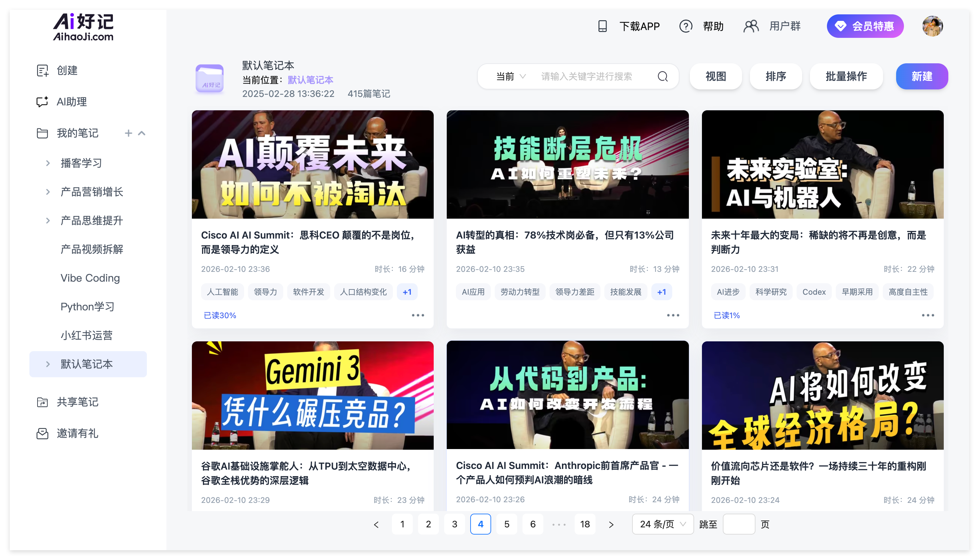Click the search magnifier icon
This screenshot has width=979, height=560.
pos(662,76)
